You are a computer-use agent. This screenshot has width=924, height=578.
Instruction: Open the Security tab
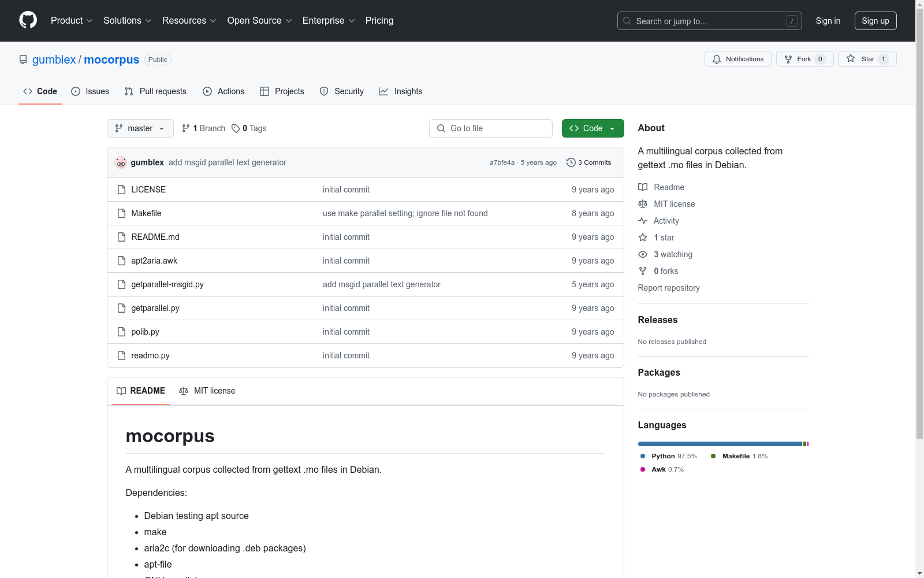(x=342, y=91)
